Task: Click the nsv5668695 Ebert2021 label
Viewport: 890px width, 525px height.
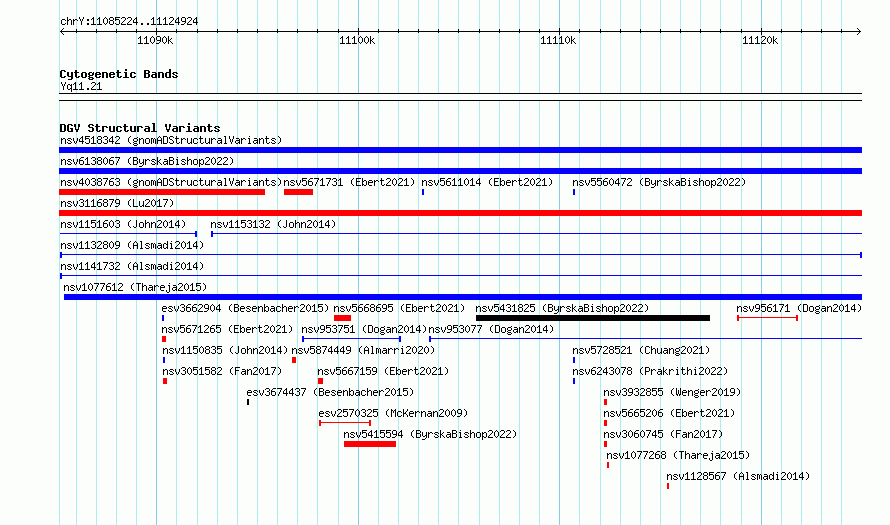Action: point(399,308)
